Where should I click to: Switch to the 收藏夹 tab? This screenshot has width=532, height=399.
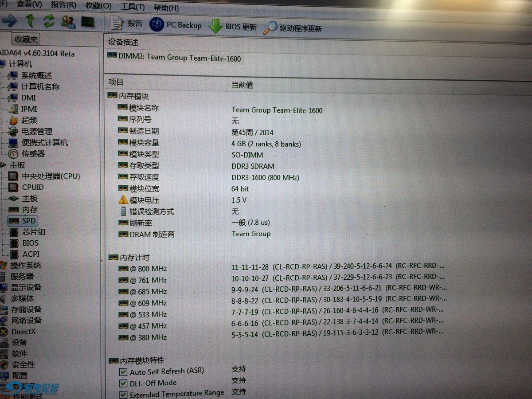pyautogui.click(x=26, y=39)
